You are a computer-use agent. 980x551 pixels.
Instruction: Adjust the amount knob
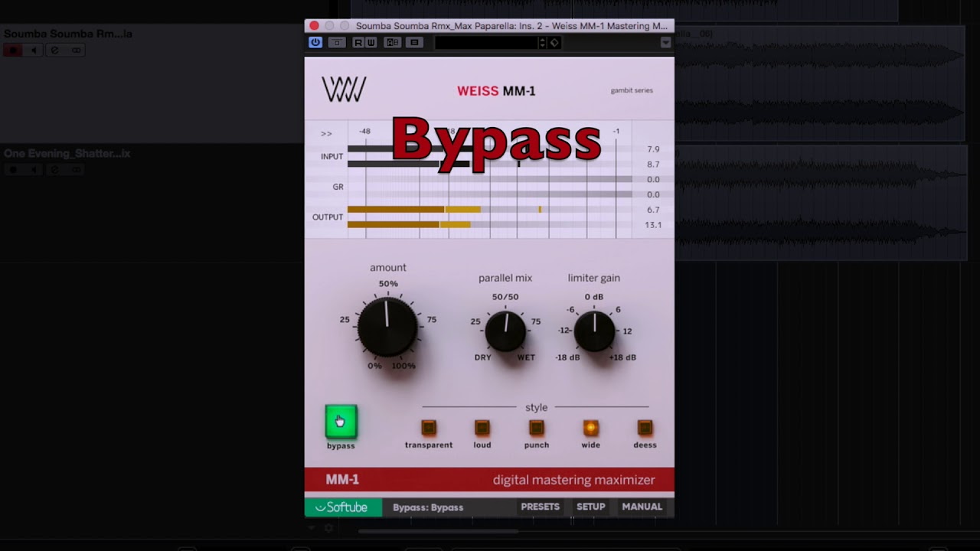click(x=387, y=327)
